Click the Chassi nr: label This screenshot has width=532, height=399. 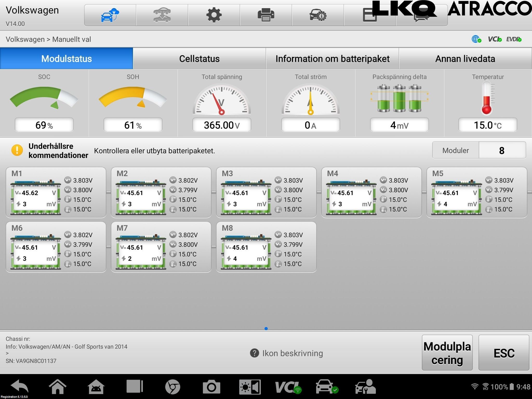coord(18,339)
